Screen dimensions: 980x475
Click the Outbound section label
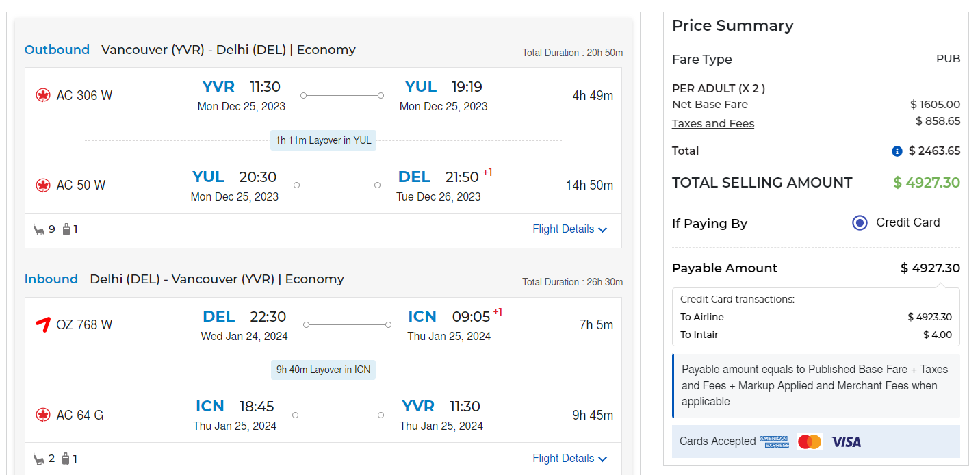point(57,50)
